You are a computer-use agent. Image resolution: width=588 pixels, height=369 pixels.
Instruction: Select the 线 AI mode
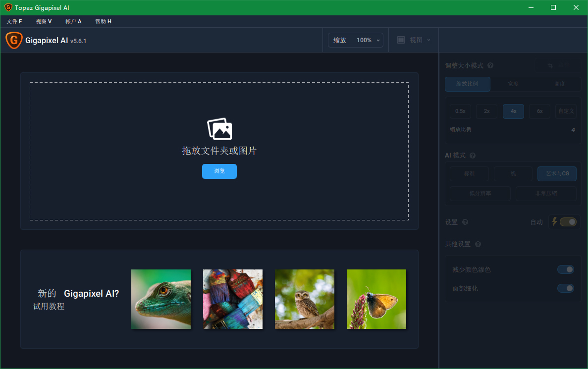coord(513,174)
